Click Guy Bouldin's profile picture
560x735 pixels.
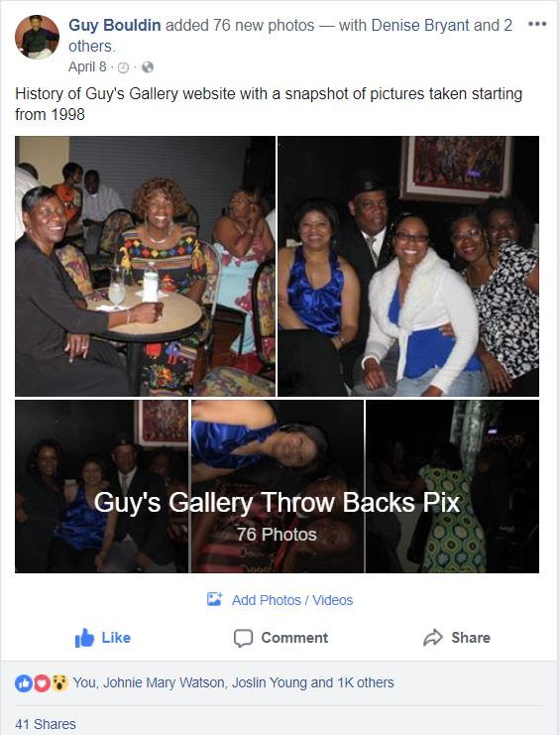[37, 37]
